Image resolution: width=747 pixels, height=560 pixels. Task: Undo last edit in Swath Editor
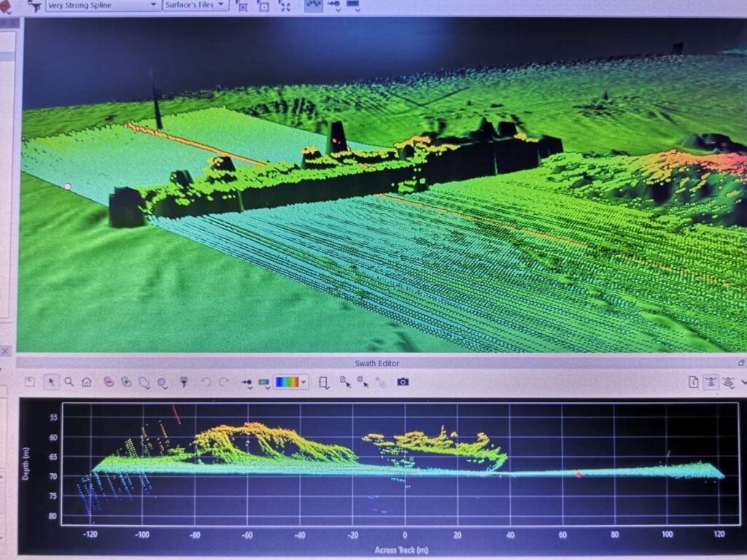click(x=206, y=382)
